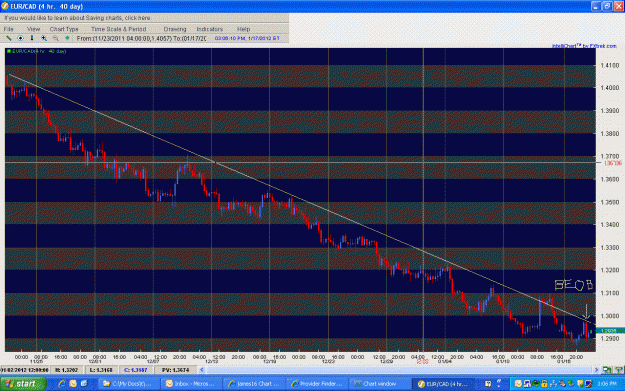Switch to Chart window taskbar button
625x391 pixels.
(379, 384)
